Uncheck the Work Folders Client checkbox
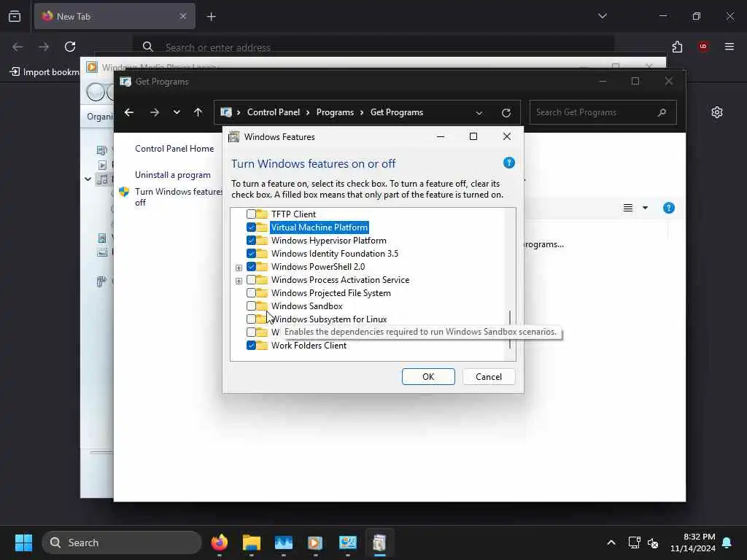747x560 pixels. (251, 345)
